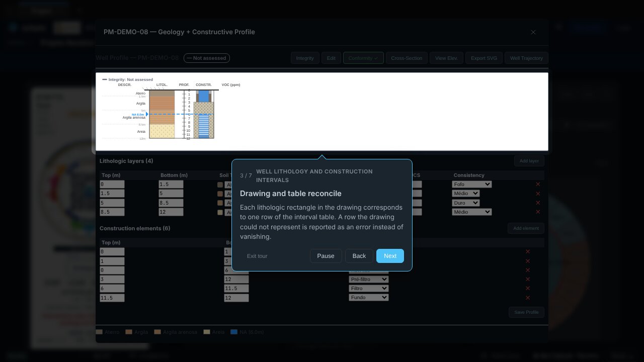The image size is (644, 362).
Task: Click the Top field of lithologic layer 5–8.5
Action: point(112,203)
